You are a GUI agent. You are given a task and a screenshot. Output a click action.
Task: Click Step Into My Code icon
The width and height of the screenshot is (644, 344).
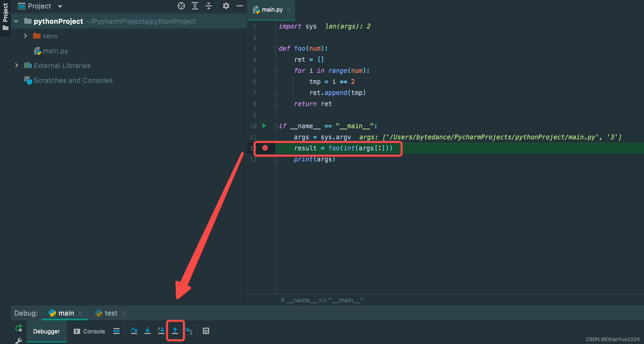(x=161, y=331)
